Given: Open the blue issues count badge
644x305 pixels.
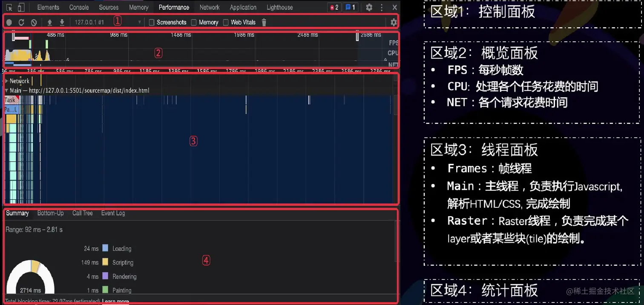Looking at the screenshot, I should coord(351,7).
